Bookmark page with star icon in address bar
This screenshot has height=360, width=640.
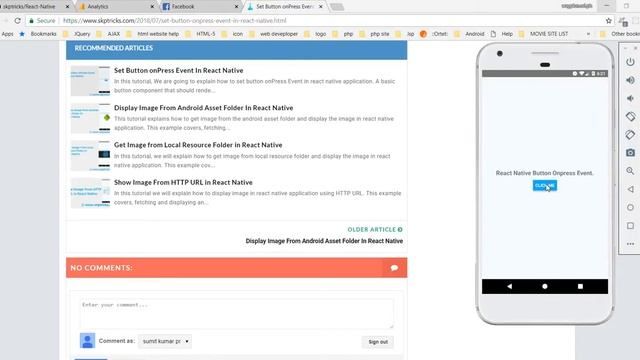[x=609, y=20]
